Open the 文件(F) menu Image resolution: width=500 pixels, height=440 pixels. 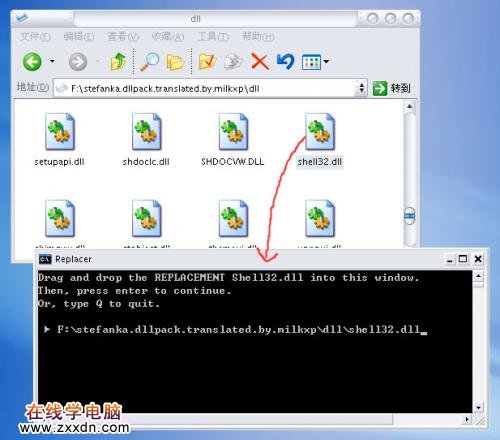(35, 36)
